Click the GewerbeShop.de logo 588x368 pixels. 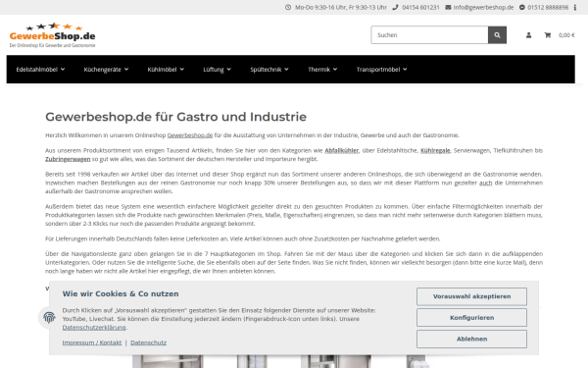[53, 35]
